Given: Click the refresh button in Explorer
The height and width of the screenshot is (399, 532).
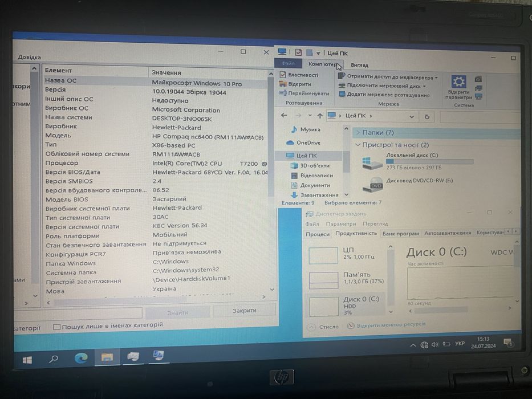Looking at the screenshot, I should 427,117.
